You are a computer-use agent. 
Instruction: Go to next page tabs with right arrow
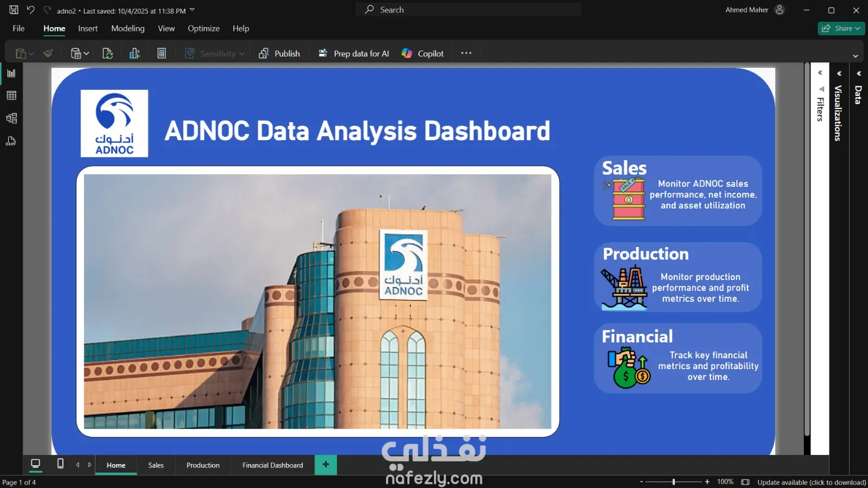90,465
